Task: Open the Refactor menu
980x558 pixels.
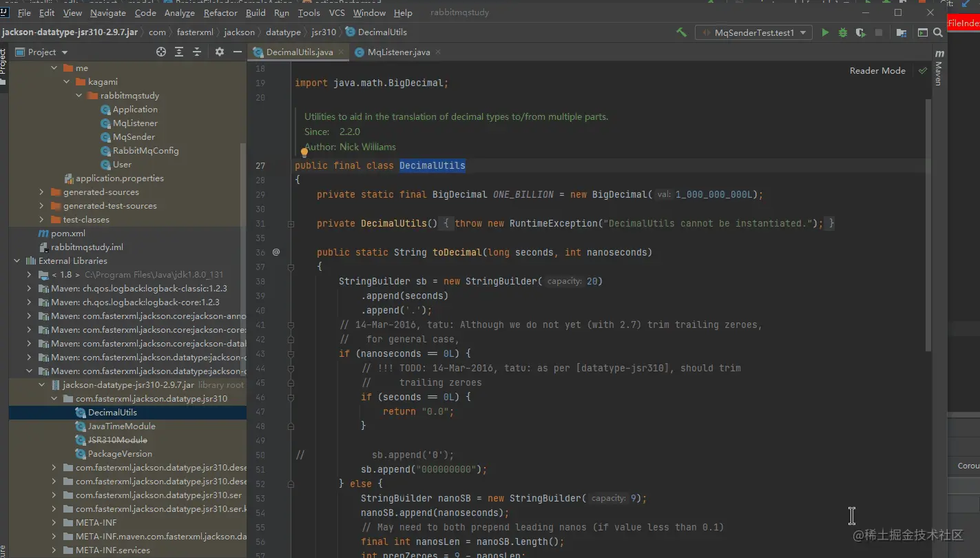Action: pos(220,12)
